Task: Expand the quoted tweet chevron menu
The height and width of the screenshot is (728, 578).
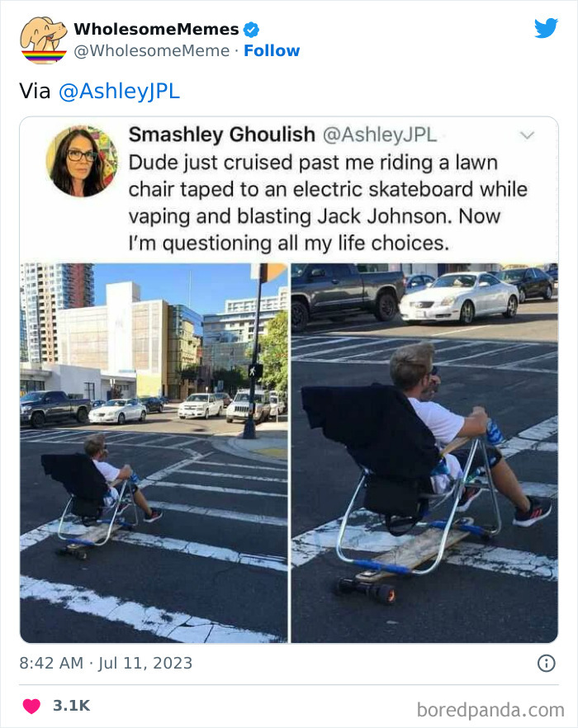Action: pyautogui.click(x=527, y=135)
